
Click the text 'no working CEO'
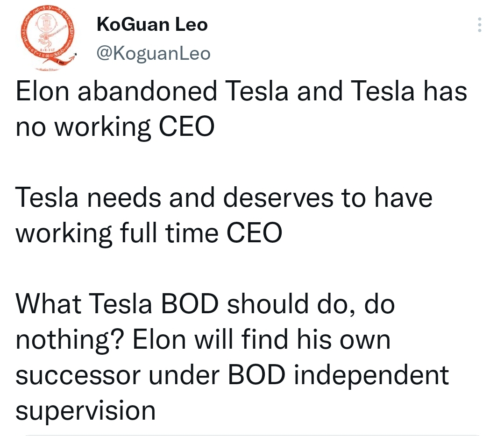coord(115,127)
